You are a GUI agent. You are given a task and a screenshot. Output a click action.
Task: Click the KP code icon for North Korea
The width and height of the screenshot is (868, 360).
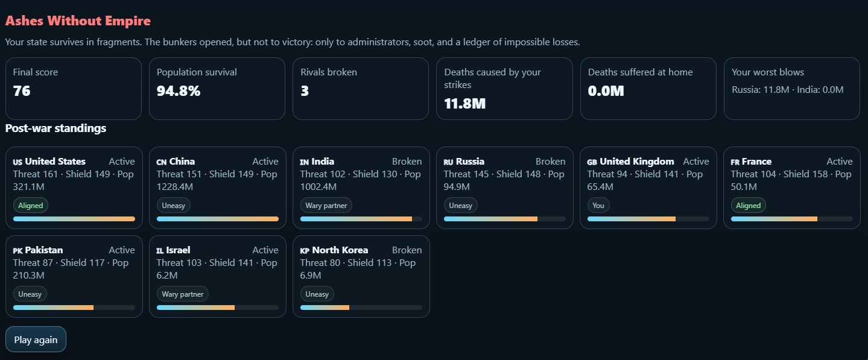click(x=305, y=251)
